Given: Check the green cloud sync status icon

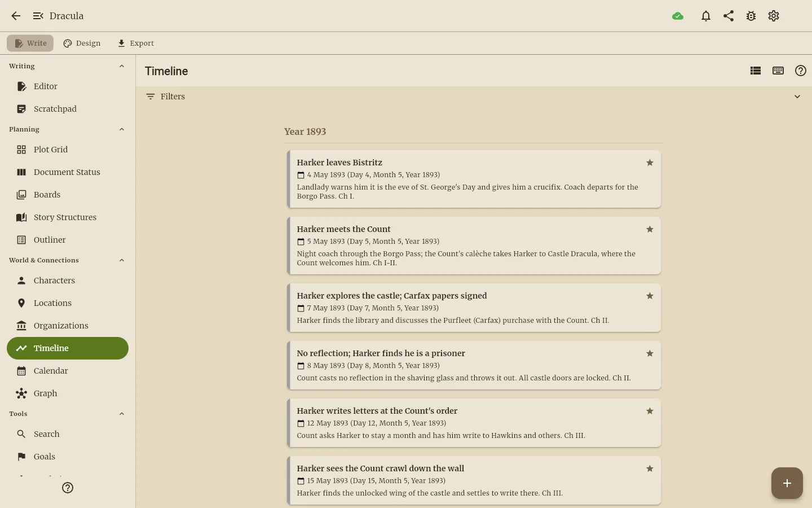Looking at the screenshot, I should coord(678,16).
